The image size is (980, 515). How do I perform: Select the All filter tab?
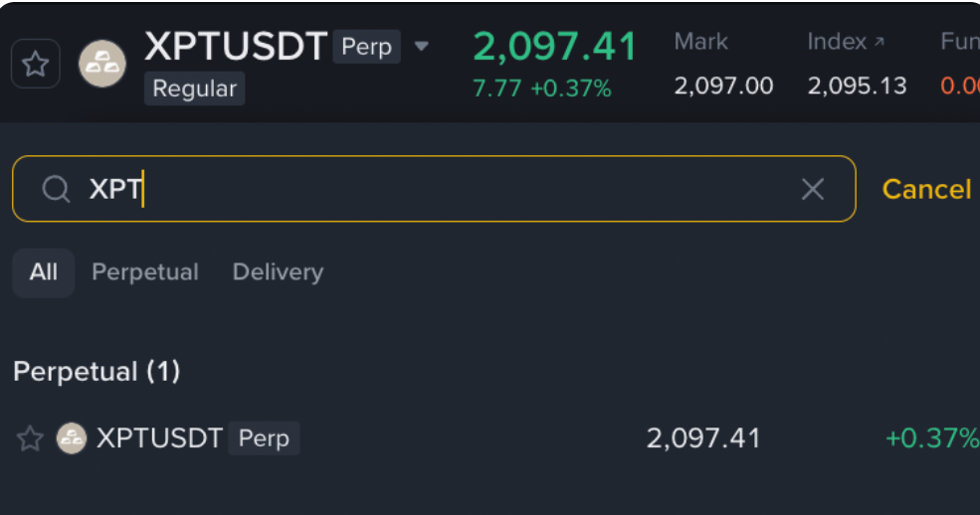point(44,272)
